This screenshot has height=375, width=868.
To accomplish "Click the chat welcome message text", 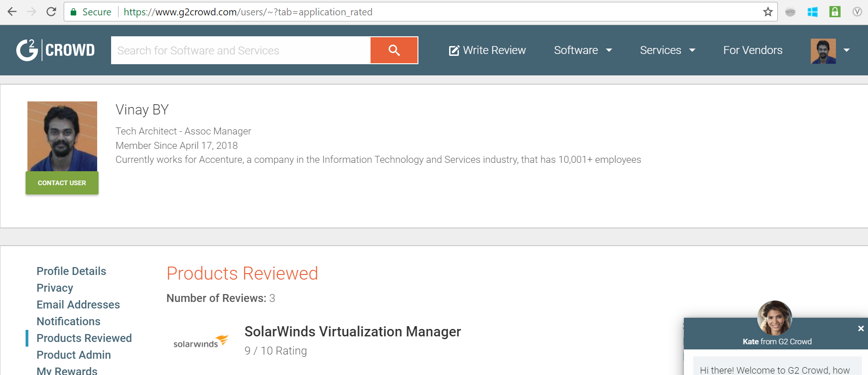I will pos(775,370).
